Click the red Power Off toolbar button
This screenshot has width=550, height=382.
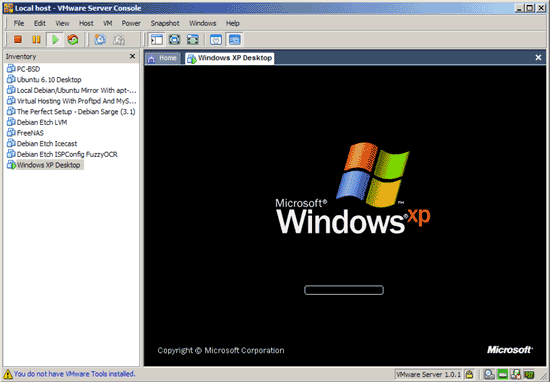18,39
